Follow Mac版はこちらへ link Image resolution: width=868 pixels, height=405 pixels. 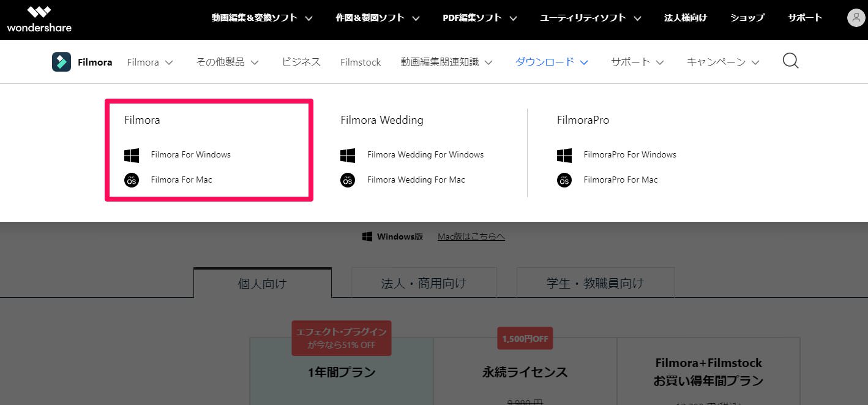[471, 237]
